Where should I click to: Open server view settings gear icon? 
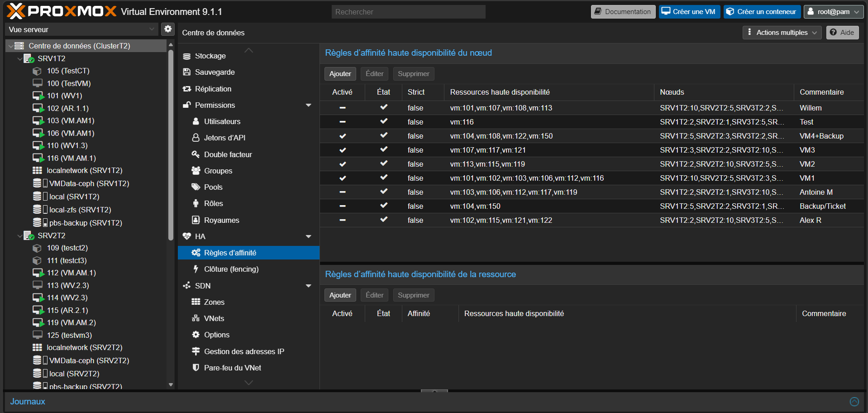tap(168, 29)
